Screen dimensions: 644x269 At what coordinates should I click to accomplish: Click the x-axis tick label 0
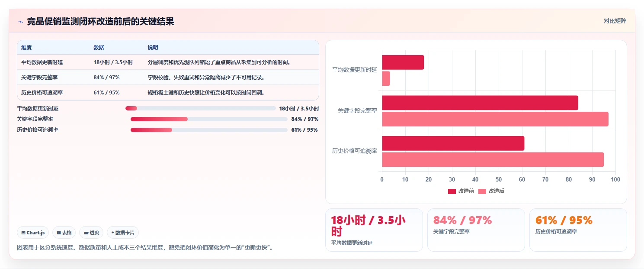tap(382, 180)
